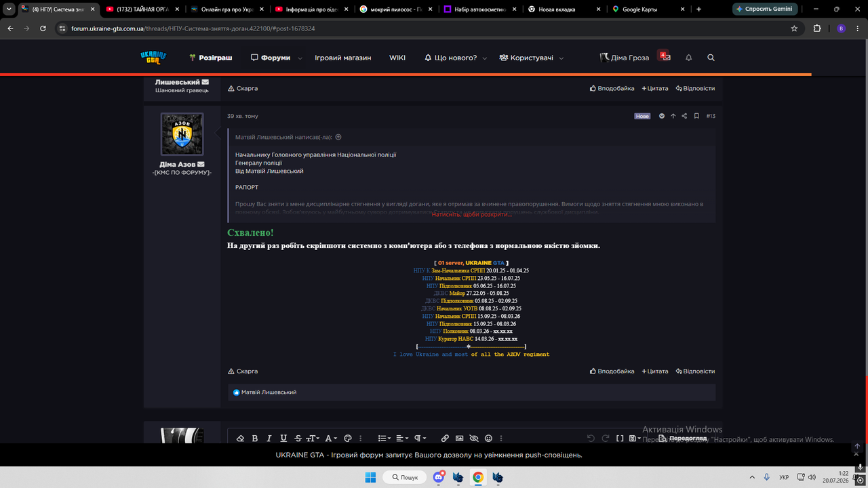Toggle strikethrough formatting in the reply editor
Screen dimensions: 868x488
[x=298, y=439]
